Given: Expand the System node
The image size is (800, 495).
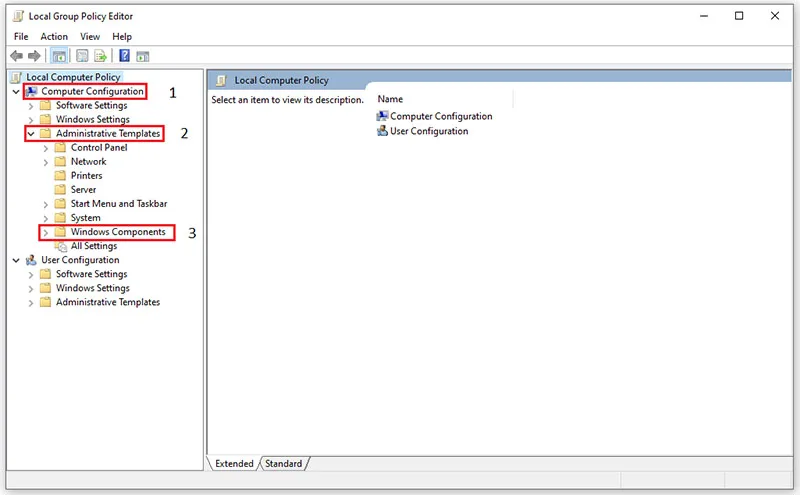Looking at the screenshot, I should [x=46, y=218].
